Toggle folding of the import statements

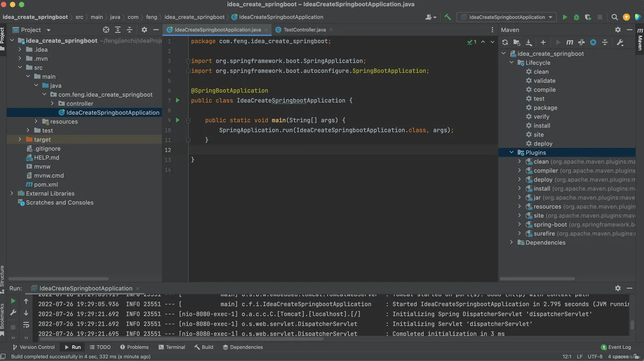188,61
